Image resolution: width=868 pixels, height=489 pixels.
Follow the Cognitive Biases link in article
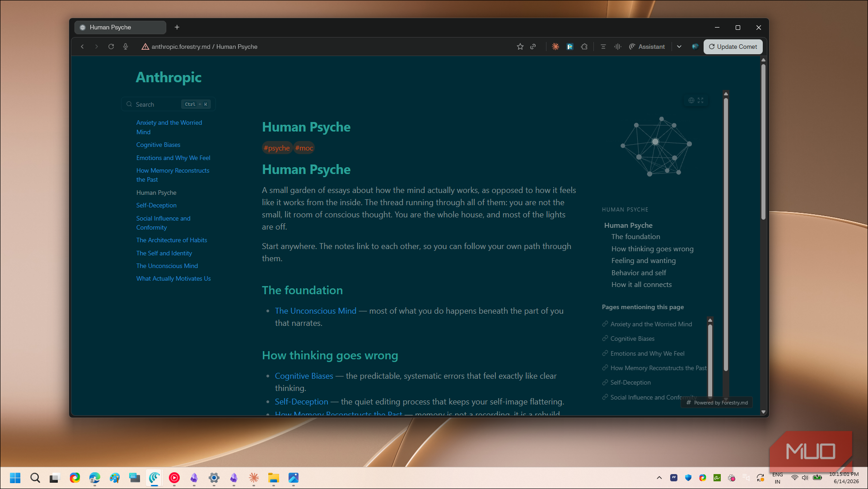pyautogui.click(x=304, y=376)
